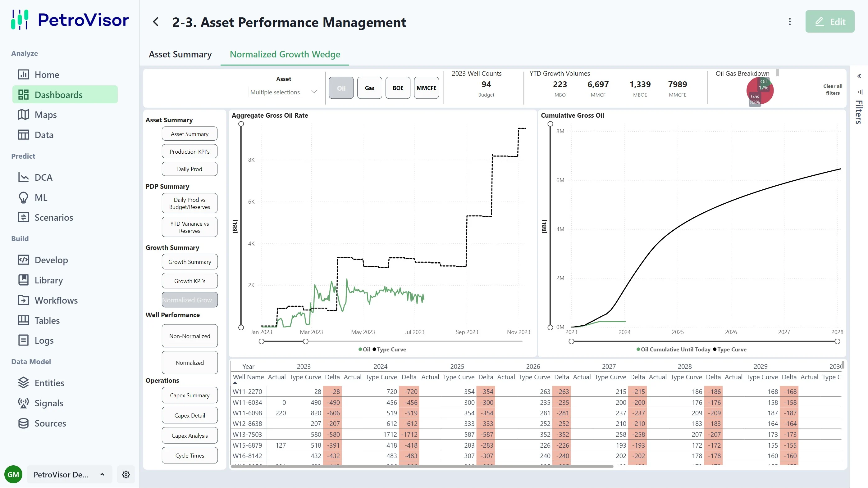The image size is (868, 488).
Task: Open the three-dot more options menu
Action: point(789,22)
